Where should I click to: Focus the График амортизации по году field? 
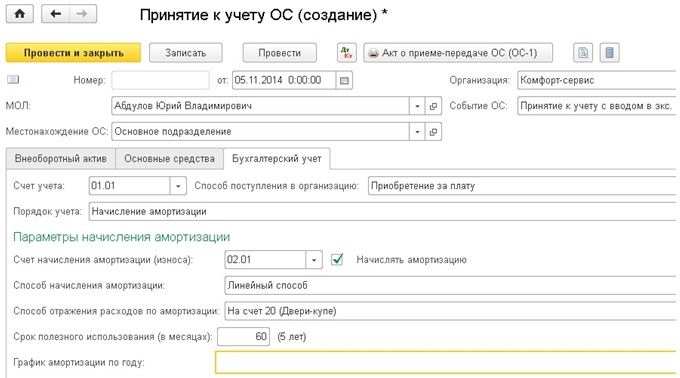click(445, 362)
